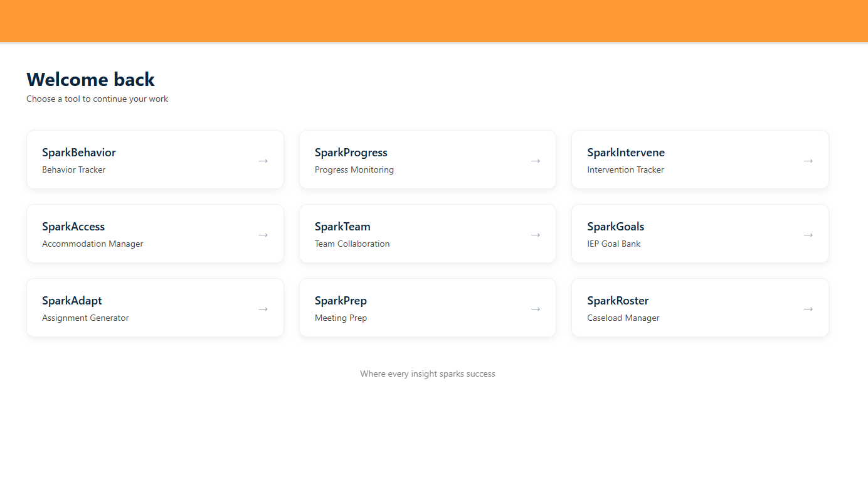This screenshot has height=479, width=868.
Task: Open the SparkPrep Meeting Prep tool
Action: point(427,308)
